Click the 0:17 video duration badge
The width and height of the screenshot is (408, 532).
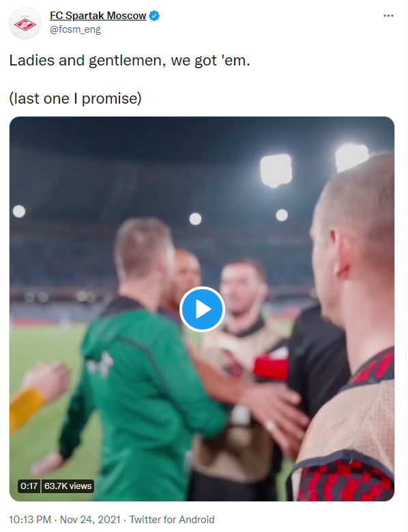click(x=29, y=486)
